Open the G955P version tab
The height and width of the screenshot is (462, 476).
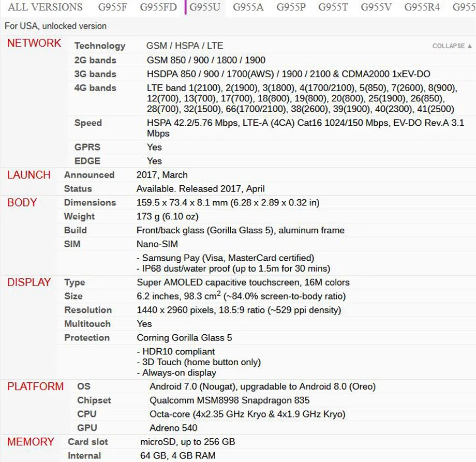click(x=291, y=7)
